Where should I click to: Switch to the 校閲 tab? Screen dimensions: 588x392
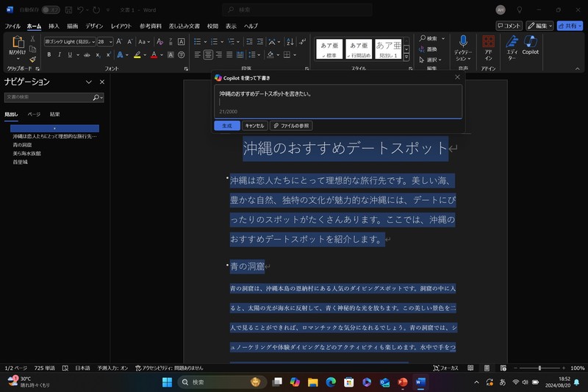point(212,26)
